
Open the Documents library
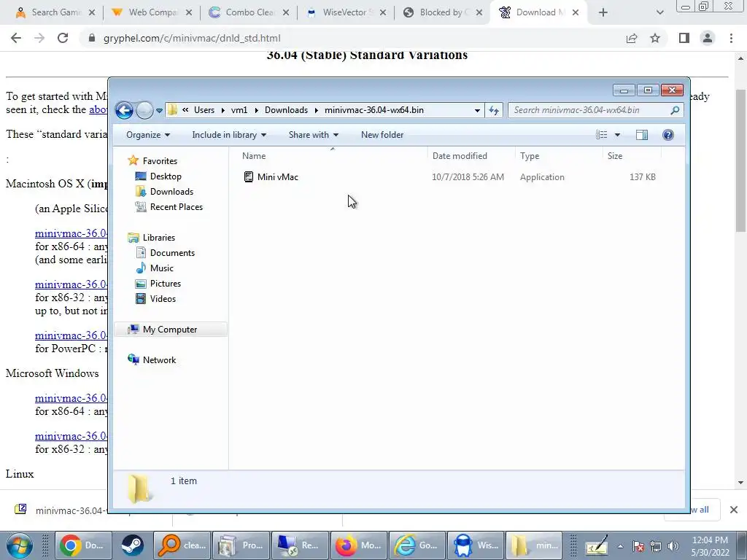point(172,253)
